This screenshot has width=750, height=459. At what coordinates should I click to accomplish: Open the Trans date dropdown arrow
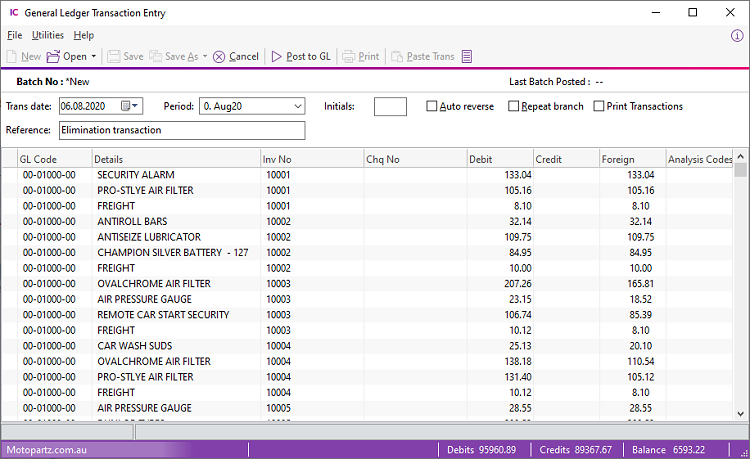(137, 106)
